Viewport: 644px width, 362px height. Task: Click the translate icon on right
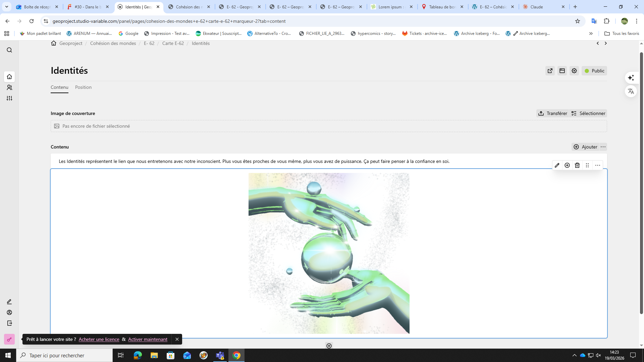click(631, 91)
